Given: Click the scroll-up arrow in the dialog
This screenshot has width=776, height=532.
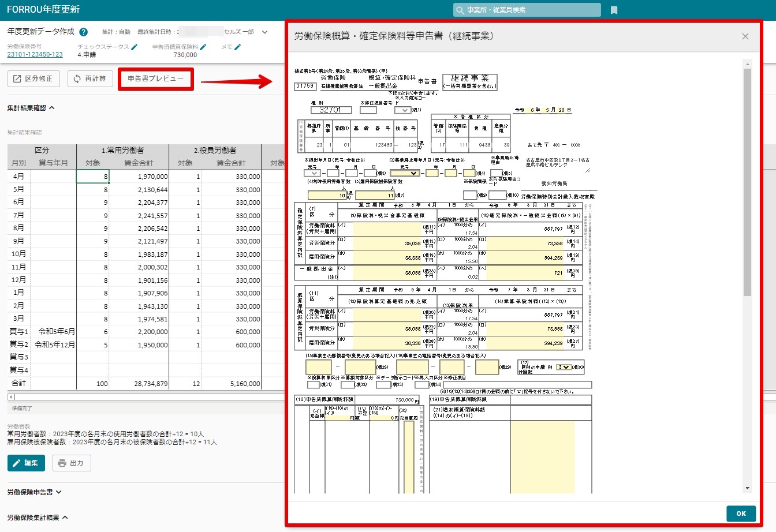Looking at the screenshot, I should coord(747,64).
